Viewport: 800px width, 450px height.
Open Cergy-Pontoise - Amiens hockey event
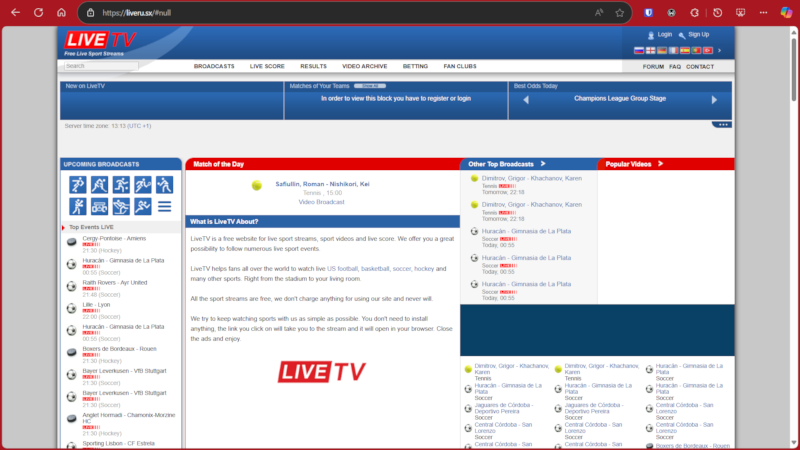point(114,238)
